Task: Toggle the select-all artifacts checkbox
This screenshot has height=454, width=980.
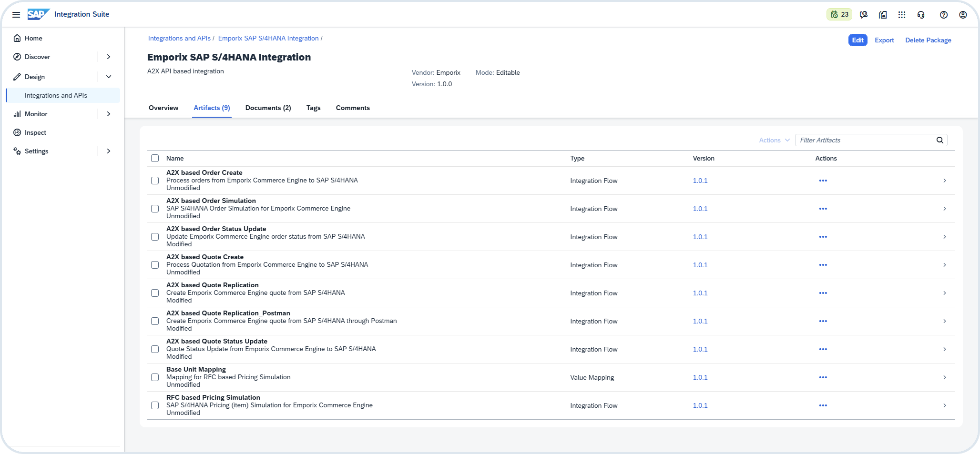Action: coord(155,158)
